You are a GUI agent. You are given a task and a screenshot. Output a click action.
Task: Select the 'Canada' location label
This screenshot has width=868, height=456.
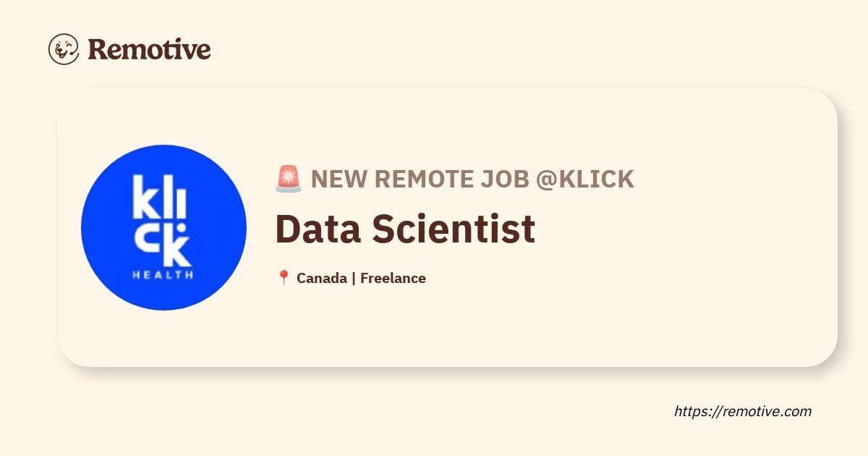(x=321, y=278)
